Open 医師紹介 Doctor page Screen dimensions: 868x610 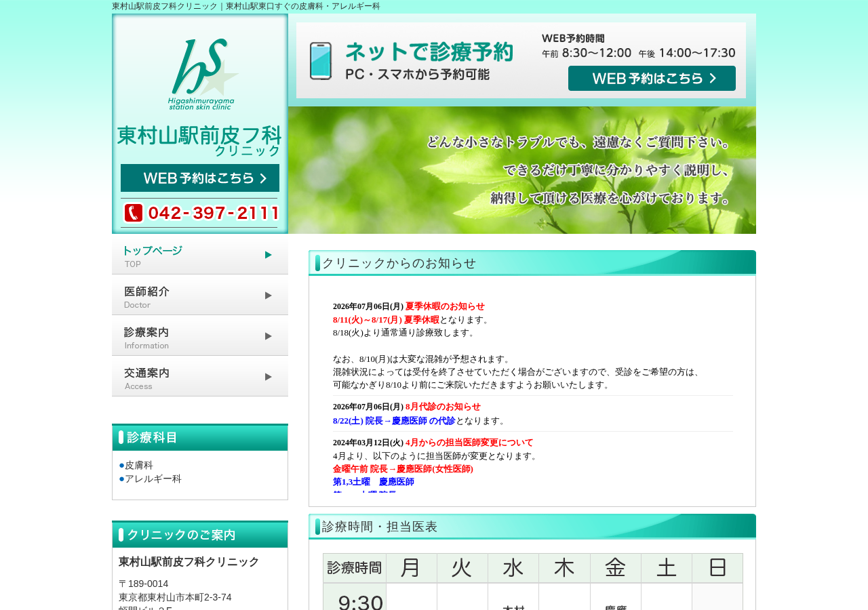[200, 295]
